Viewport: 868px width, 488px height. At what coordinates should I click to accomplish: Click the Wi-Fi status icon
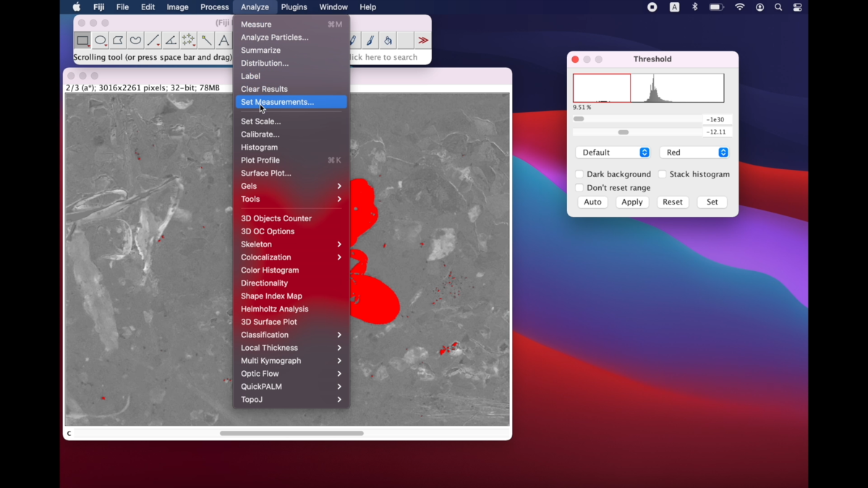pos(739,7)
